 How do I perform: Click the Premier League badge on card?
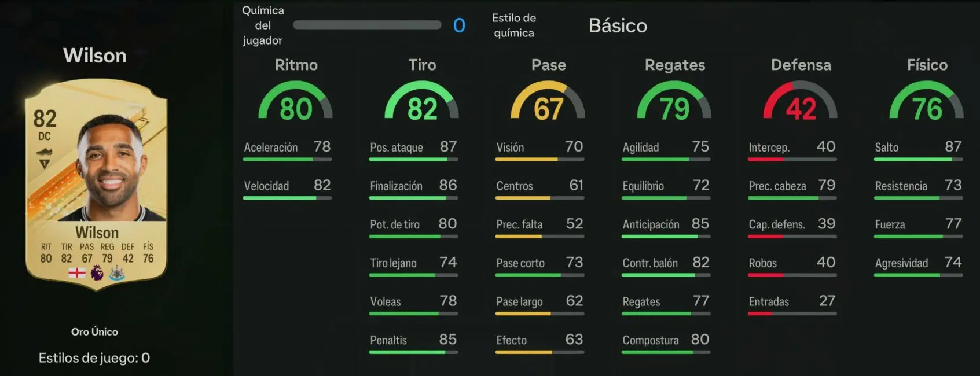pos(97,272)
